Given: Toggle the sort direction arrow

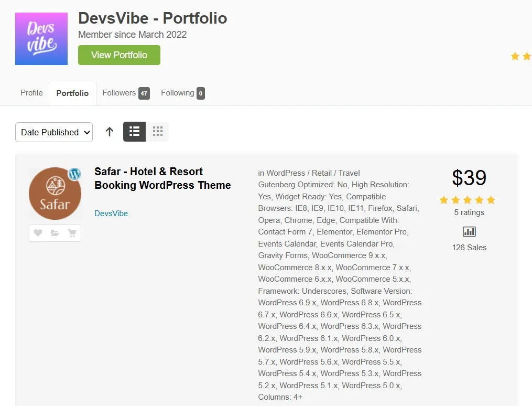Looking at the screenshot, I should (109, 132).
